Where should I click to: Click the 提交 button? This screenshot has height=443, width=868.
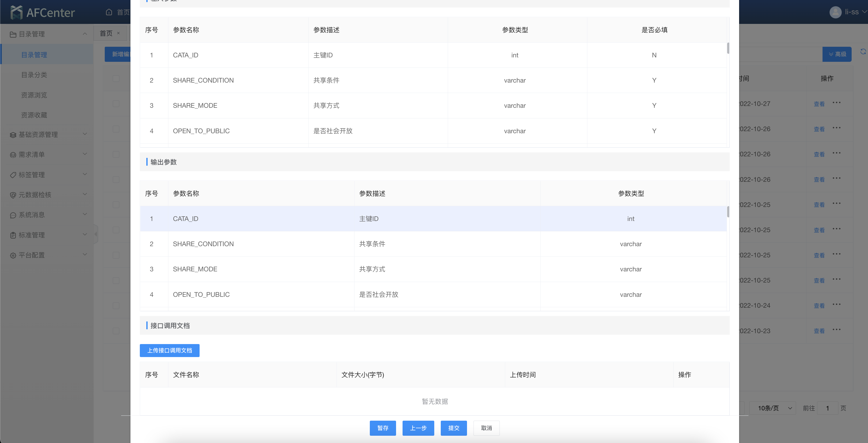(x=453, y=428)
